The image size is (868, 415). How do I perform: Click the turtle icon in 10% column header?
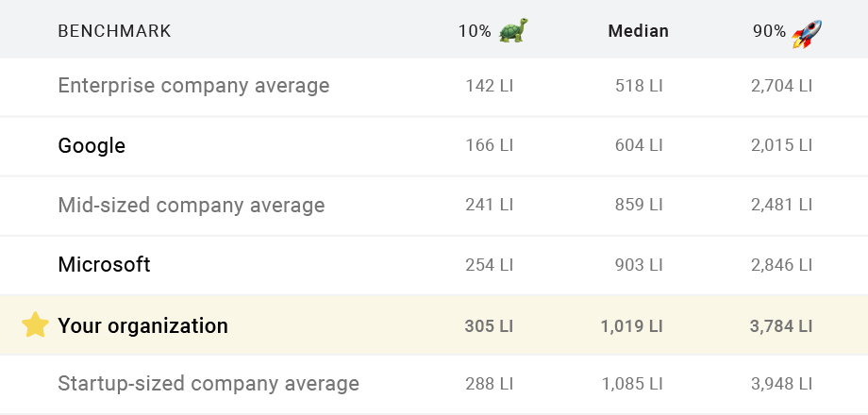coord(513,30)
